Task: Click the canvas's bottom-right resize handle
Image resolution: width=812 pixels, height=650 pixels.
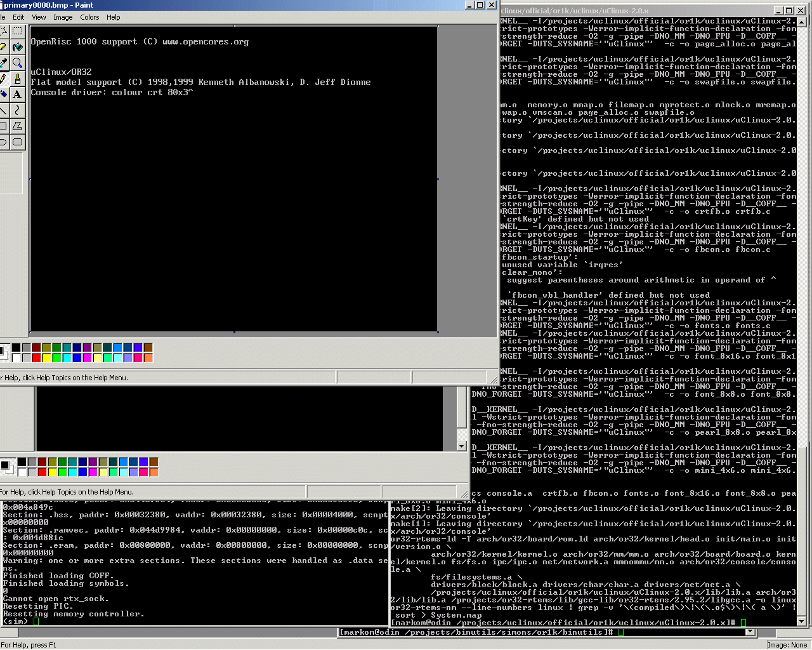Action: click(x=438, y=332)
